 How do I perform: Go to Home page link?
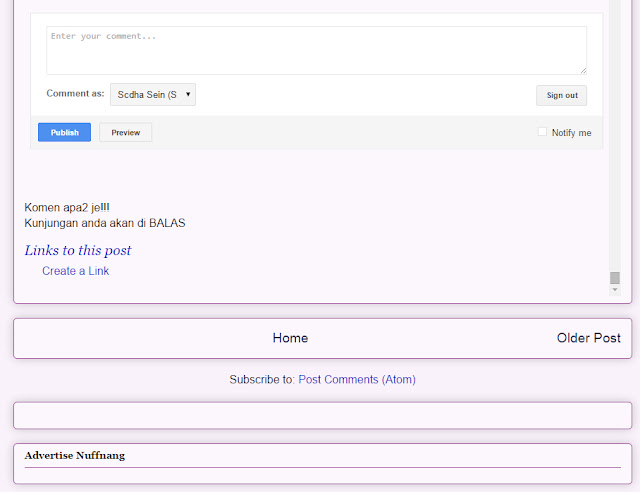(x=290, y=338)
